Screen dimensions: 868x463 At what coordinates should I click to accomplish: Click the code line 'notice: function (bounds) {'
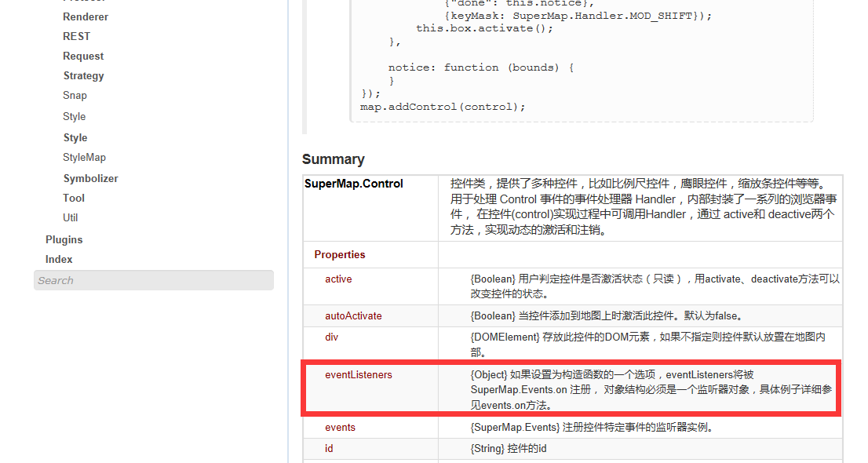pos(481,67)
